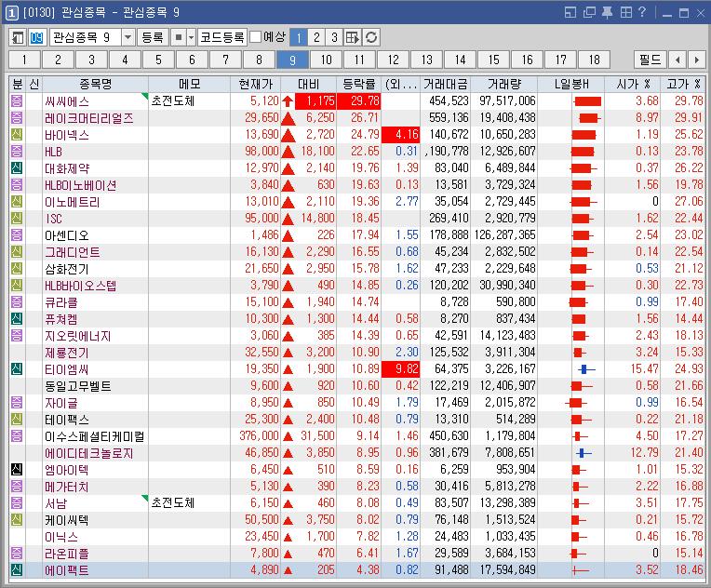Viewport: 711px width, 588px height.
Task: Sort by 등락률 column header
Action: (x=358, y=84)
